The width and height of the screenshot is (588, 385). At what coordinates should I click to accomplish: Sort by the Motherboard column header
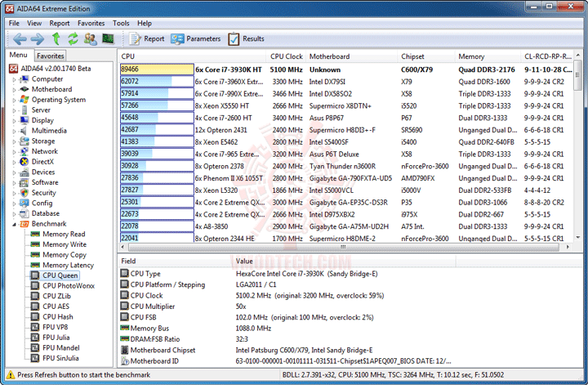(x=351, y=56)
